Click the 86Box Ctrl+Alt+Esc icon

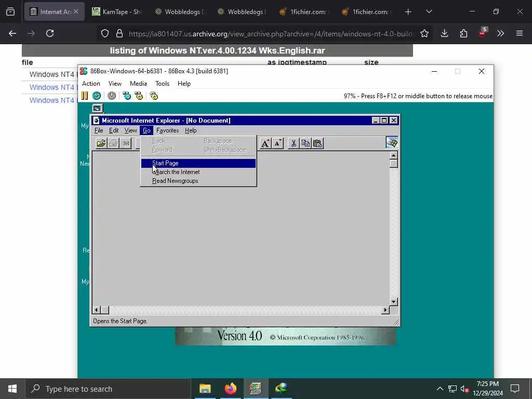point(139,96)
